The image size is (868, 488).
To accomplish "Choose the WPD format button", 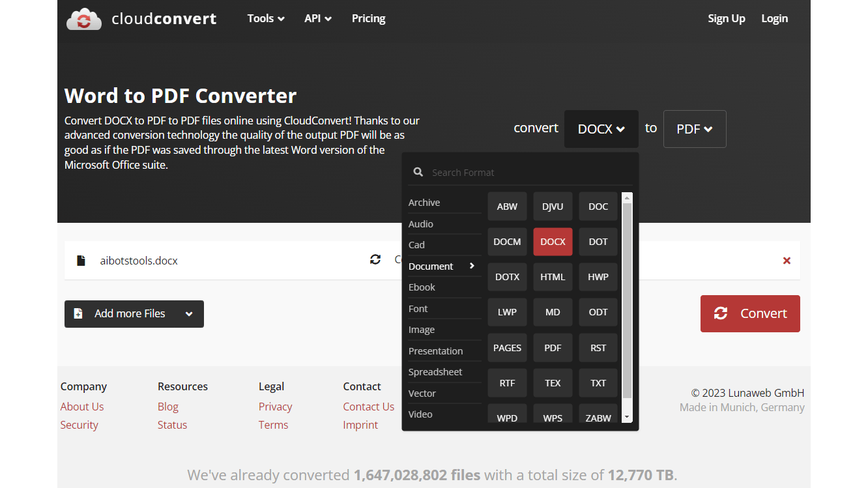I will click(507, 414).
